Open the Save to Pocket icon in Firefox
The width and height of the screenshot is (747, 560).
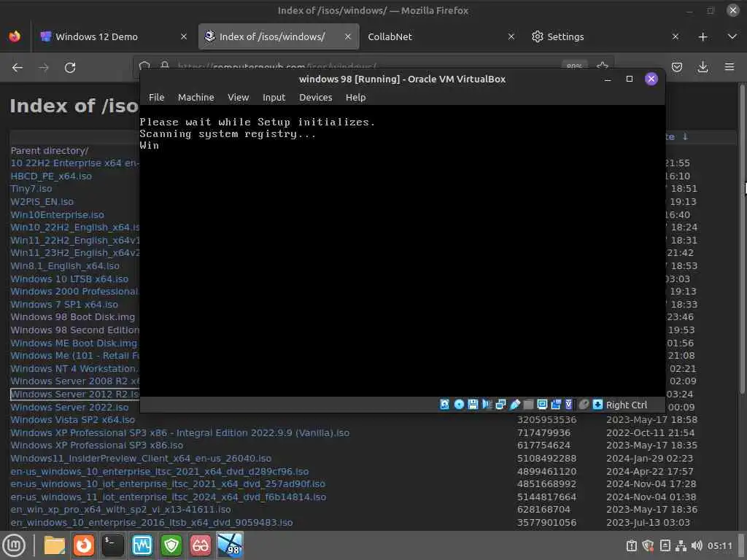676,67
